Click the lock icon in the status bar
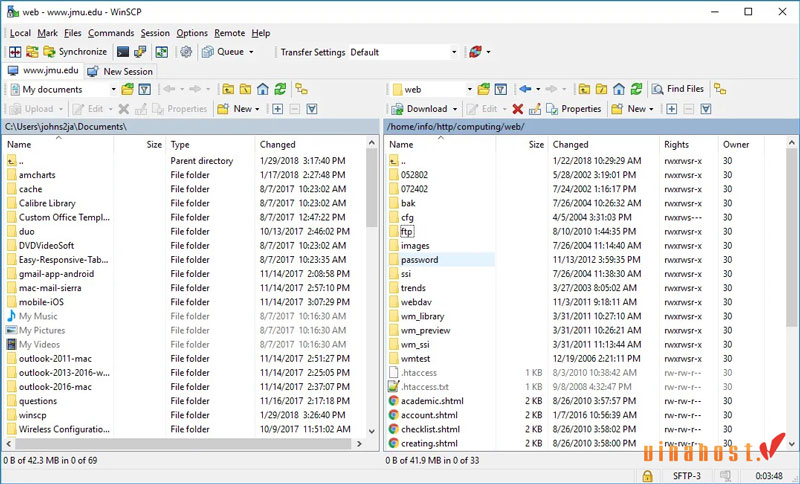The width and height of the screenshot is (800, 484). pos(647,476)
